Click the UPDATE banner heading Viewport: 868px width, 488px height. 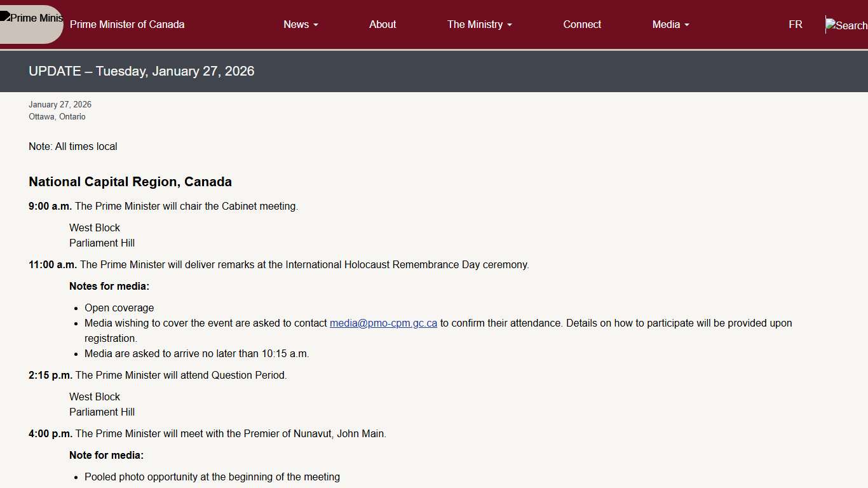pos(141,71)
